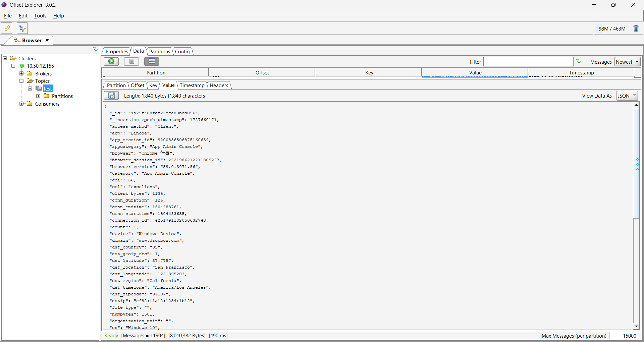Click the Partition column header
The height and width of the screenshot is (342, 644).
point(156,72)
